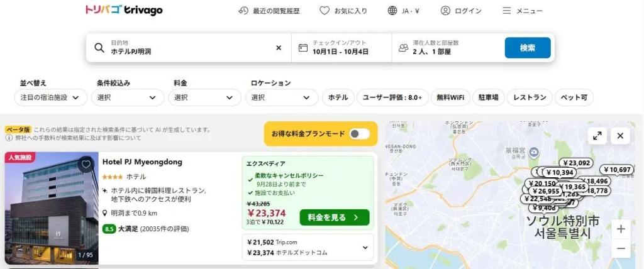Click the 景福宮 camera landmark icon on map
Image resolution: width=644 pixels, height=269 pixels.
(x=533, y=153)
